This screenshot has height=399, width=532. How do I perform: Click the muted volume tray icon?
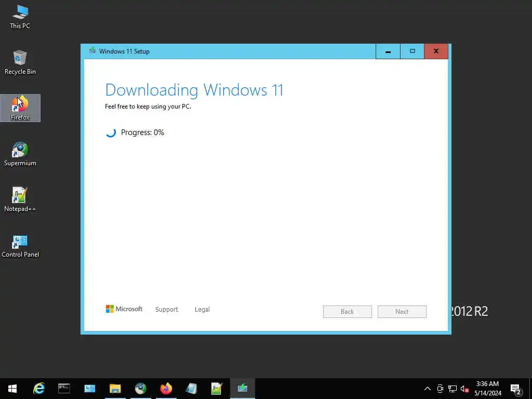point(464,389)
